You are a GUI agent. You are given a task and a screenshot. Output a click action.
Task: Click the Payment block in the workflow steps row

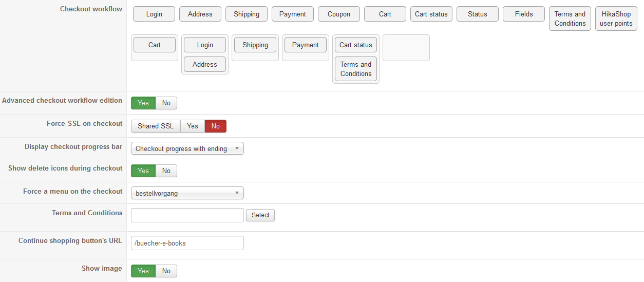pos(306,45)
